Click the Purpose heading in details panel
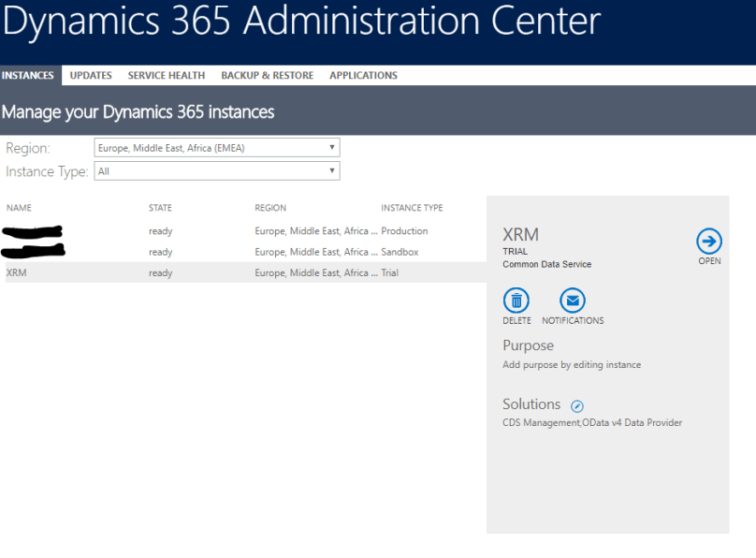Image resolution: width=756 pixels, height=558 pixels. (x=528, y=345)
